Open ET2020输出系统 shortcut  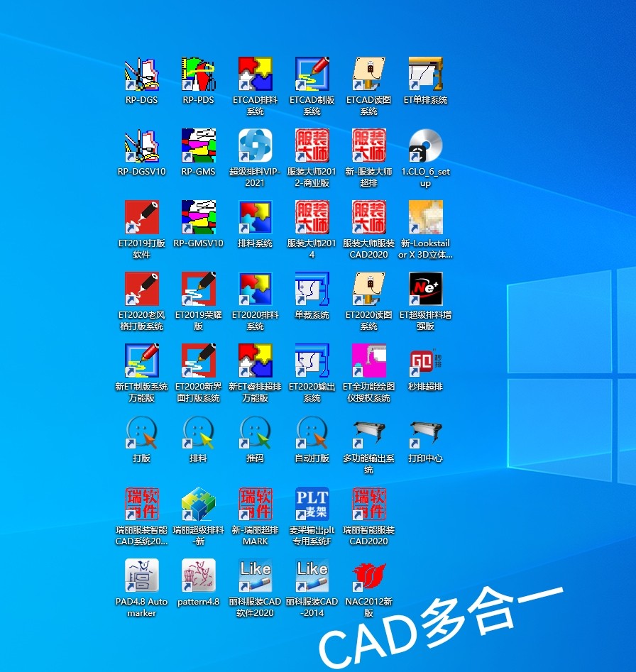pyautogui.click(x=312, y=360)
